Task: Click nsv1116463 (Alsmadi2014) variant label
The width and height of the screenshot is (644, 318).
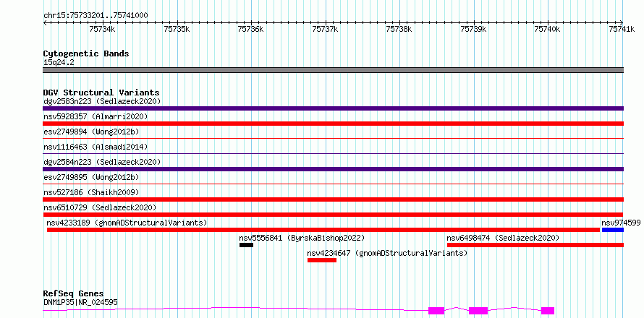Action: [96, 147]
